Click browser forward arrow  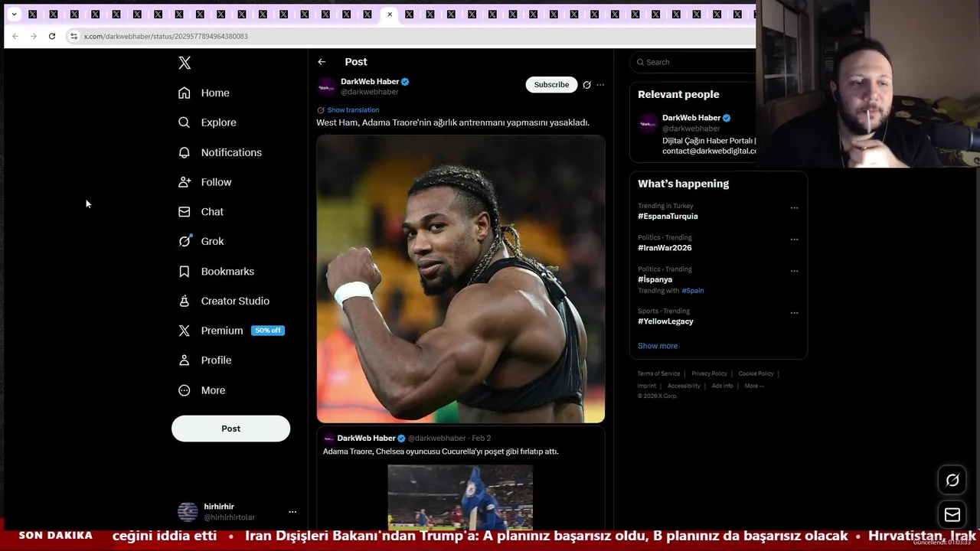point(34,36)
